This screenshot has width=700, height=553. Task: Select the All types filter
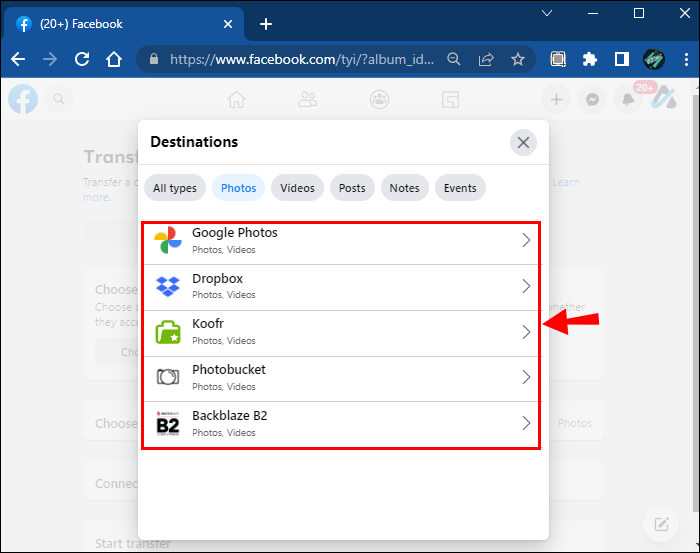[175, 188]
